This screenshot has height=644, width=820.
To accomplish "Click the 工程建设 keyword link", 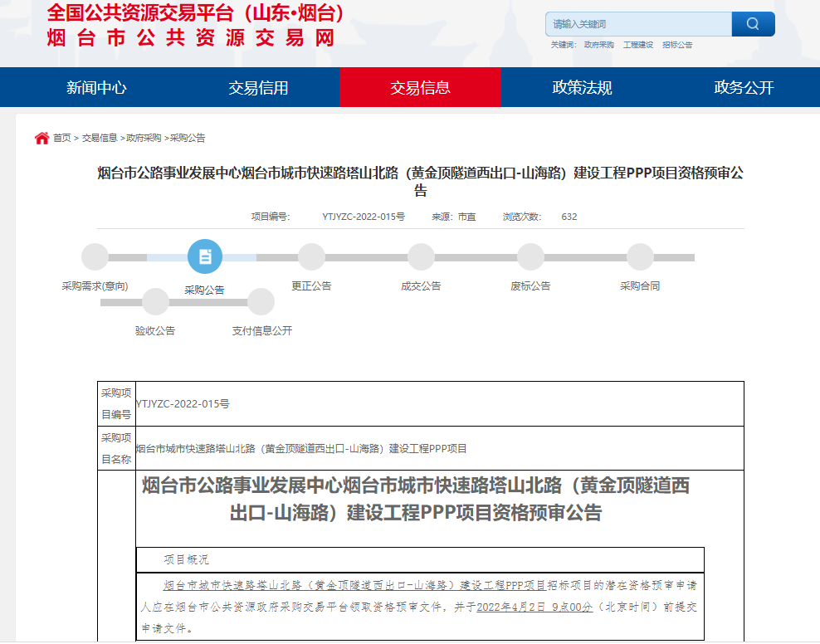I will (x=638, y=45).
